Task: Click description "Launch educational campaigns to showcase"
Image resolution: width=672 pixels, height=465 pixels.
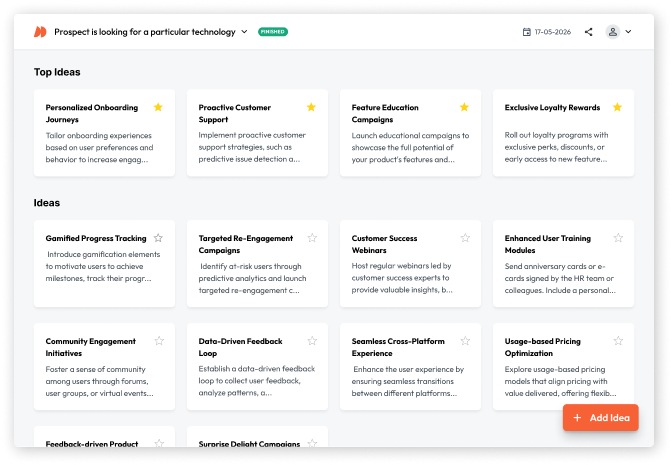Action: pyautogui.click(x=410, y=147)
